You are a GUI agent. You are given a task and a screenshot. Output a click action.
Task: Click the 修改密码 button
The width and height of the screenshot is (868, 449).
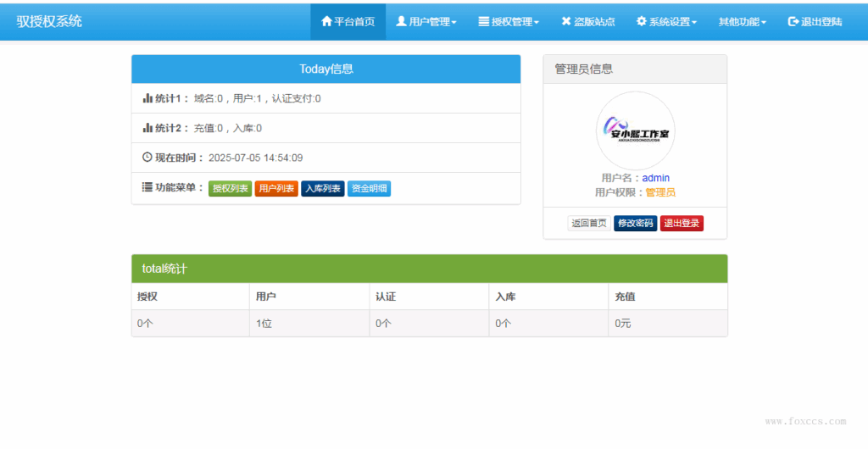[636, 224]
